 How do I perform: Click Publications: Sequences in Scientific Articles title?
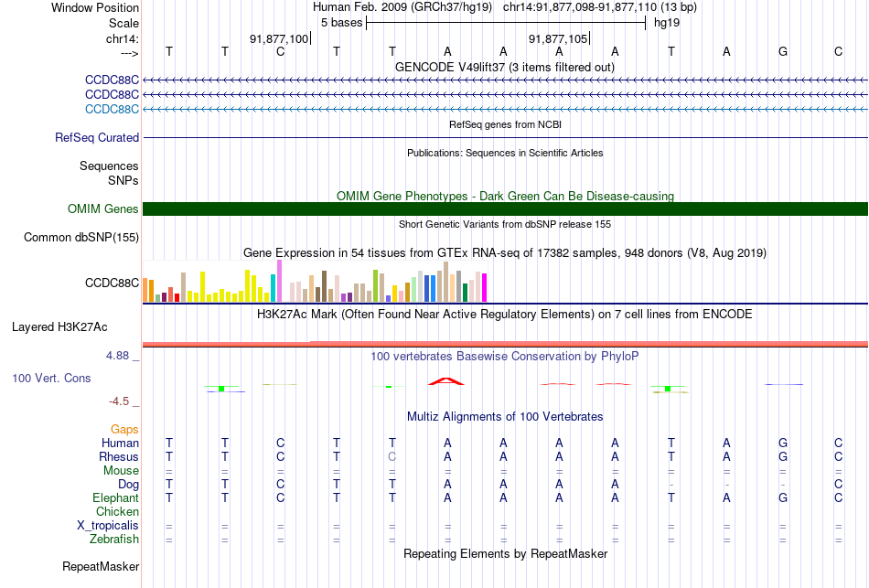pos(505,153)
